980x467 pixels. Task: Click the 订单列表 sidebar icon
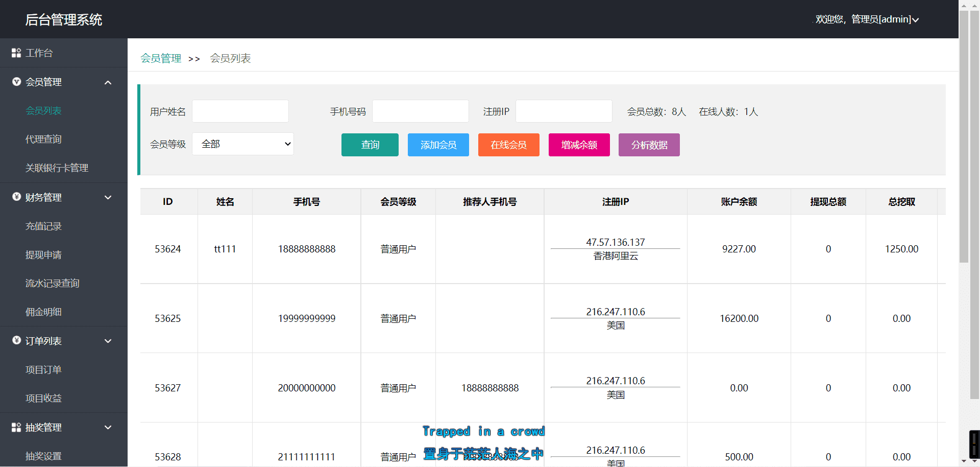[x=16, y=340]
